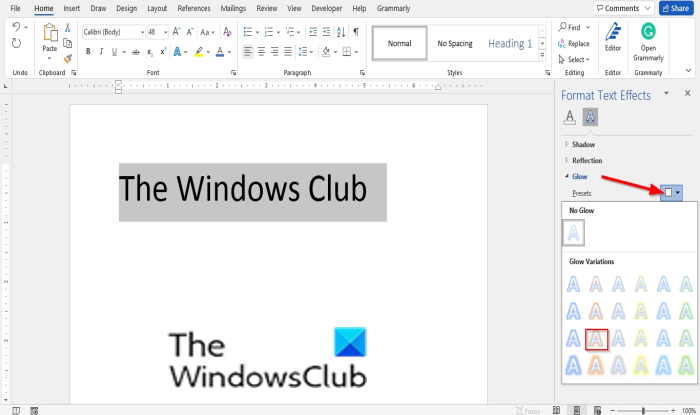Apply the No Spacing style

click(x=454, y=43)
